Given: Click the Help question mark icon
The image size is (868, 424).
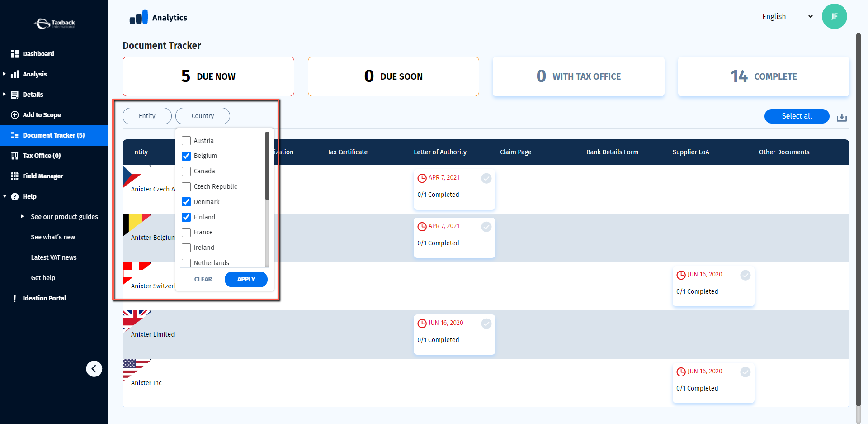Looking at the screenshot, I should click(15, 196).
